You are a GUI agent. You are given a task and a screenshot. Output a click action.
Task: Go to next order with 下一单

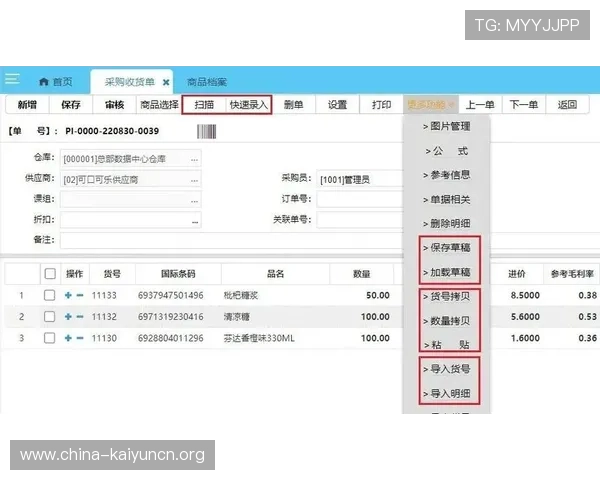click(523, 104)
